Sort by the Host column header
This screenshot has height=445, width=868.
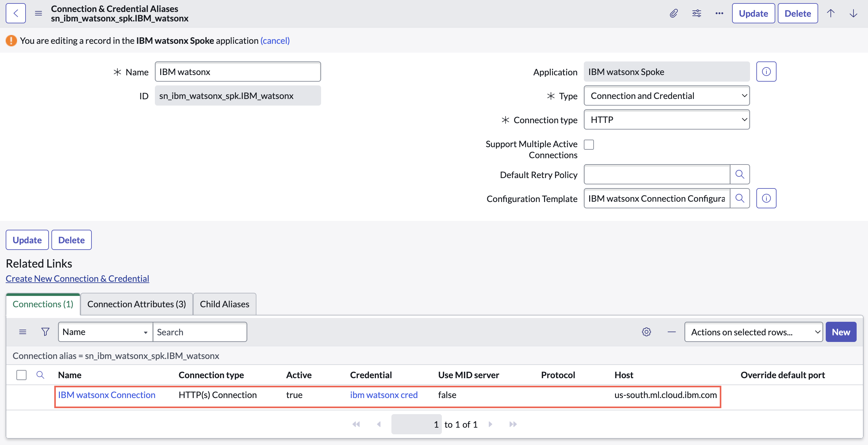click(624, 375)
